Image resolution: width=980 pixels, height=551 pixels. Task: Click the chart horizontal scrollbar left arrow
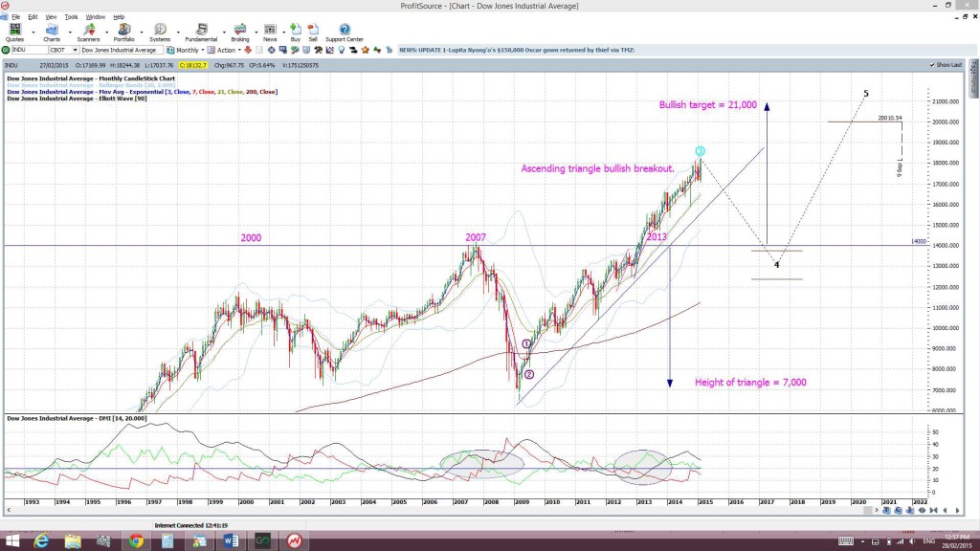pos(9,511)
